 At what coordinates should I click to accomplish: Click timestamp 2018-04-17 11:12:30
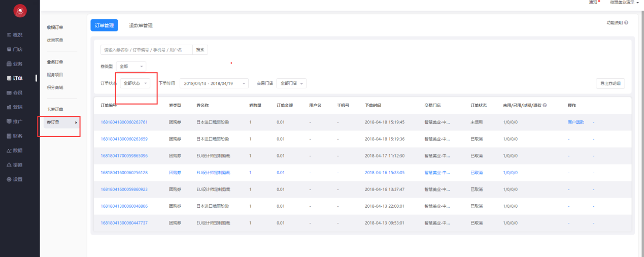click(385, 155)
